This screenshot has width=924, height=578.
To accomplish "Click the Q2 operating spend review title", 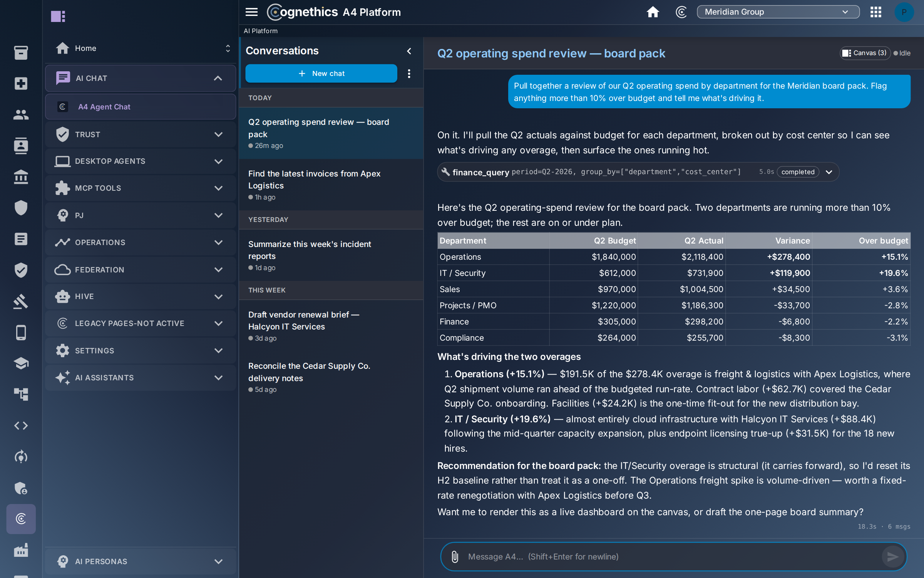I will (x=551, y=53).
